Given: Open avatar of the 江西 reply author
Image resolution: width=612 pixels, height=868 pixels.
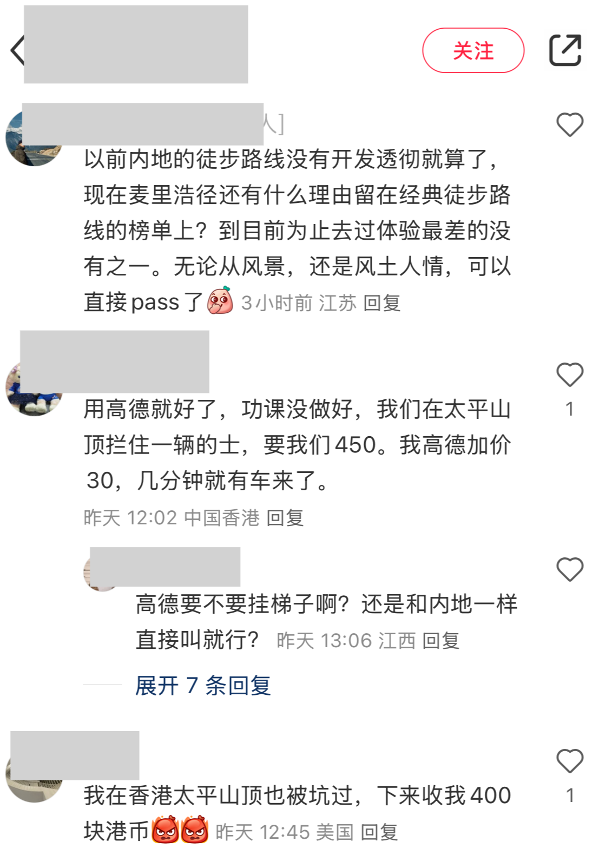Looking at the screenshot, I should pyautogui.click(x=101, y=573).
